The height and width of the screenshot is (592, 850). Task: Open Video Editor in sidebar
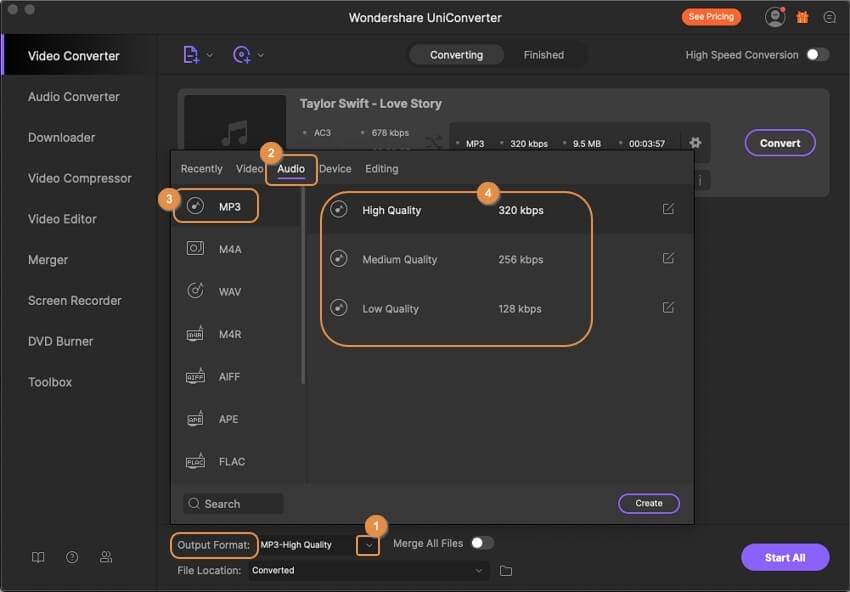(62, 219)
